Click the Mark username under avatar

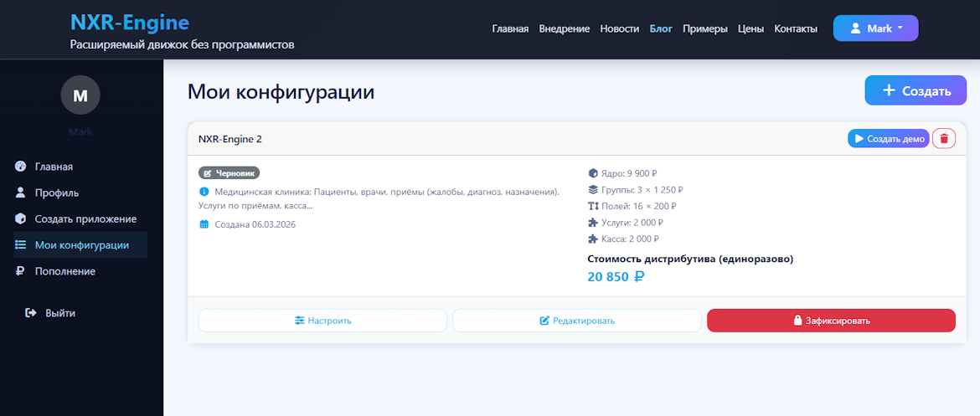80,131
